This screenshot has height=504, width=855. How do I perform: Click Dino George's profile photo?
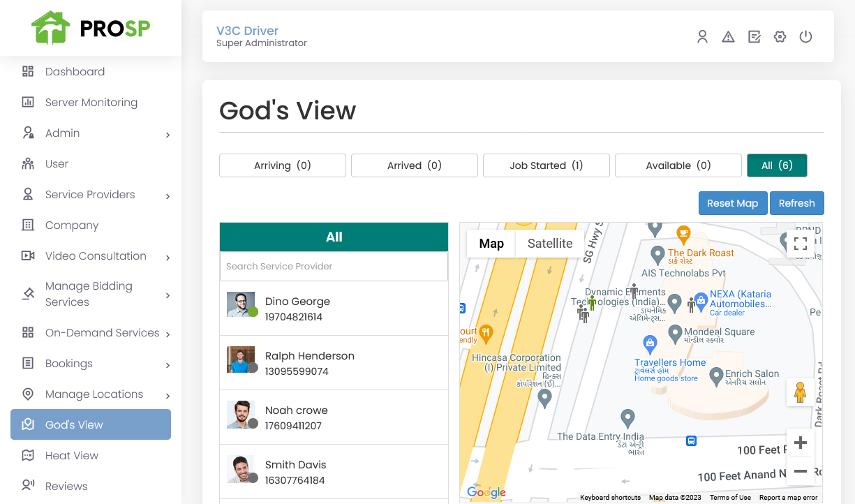(241, 304)
